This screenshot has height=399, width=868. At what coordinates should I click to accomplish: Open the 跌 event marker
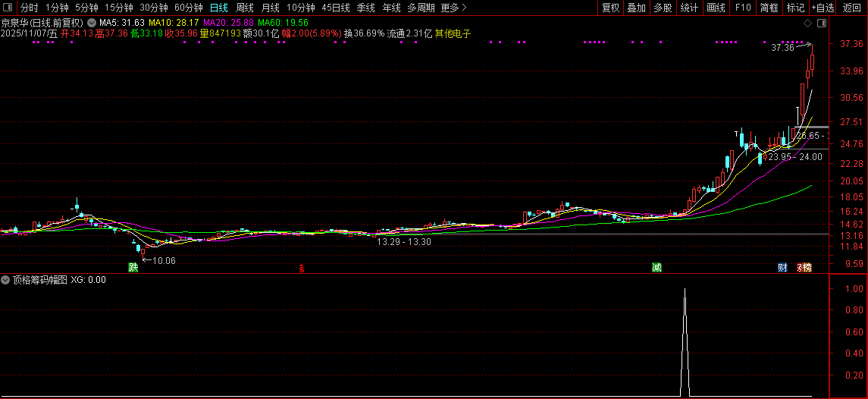click(x=133, y=268)
